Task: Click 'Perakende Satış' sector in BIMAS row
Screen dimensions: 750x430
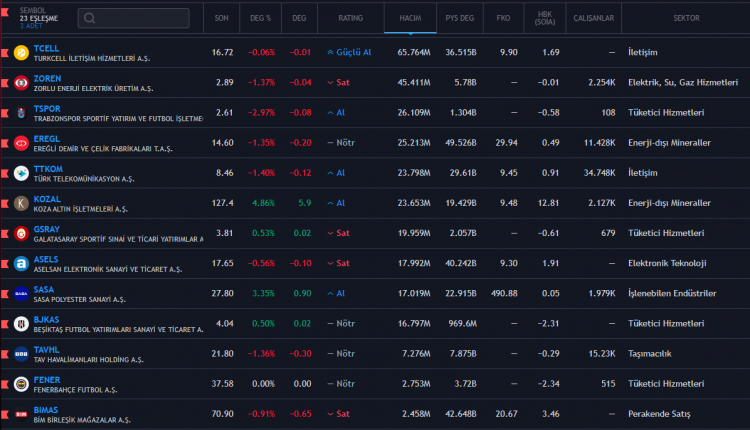Action: [x=659, y=414]
